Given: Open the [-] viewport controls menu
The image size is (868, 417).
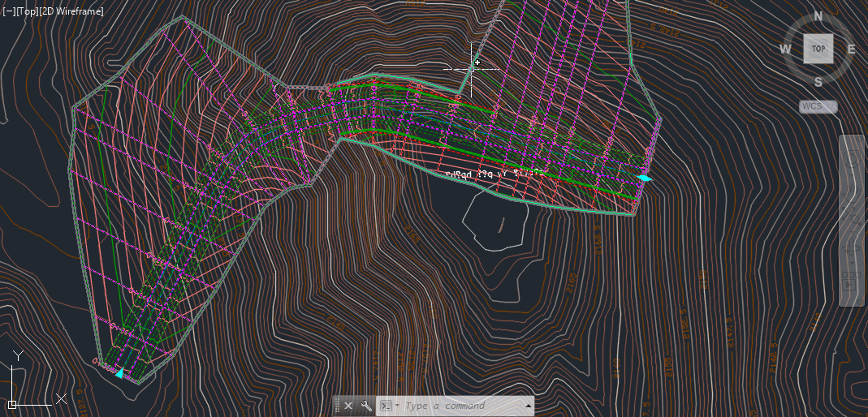Looking at the screenshot, I should click(9, 11).
